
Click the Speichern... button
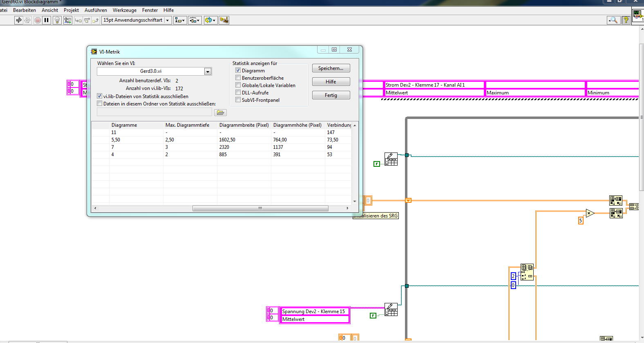pyautogui.click(x=331, y=68)
